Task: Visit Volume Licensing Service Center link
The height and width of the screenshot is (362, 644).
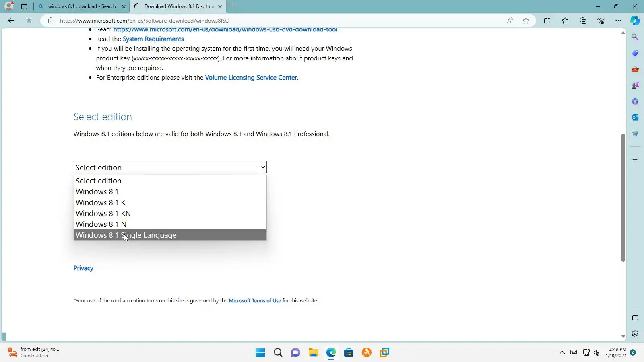Action: (x=251, y=78)
